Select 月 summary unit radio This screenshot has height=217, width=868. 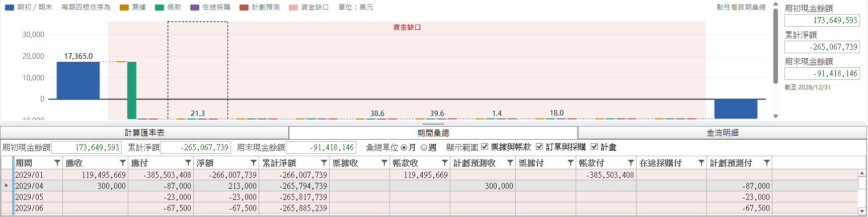coord(404,148)
